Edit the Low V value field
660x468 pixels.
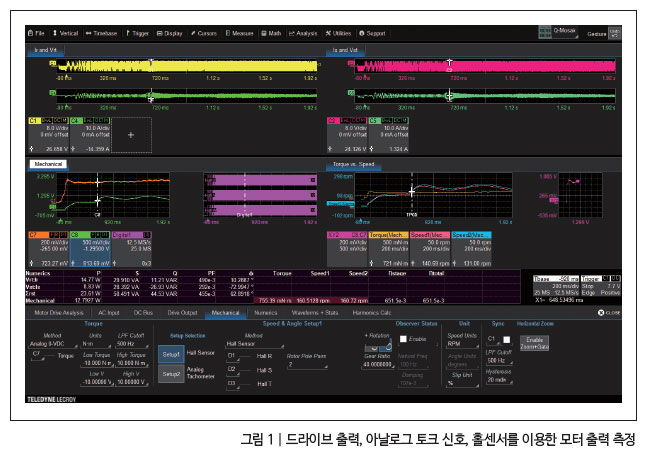coord(97,382)
